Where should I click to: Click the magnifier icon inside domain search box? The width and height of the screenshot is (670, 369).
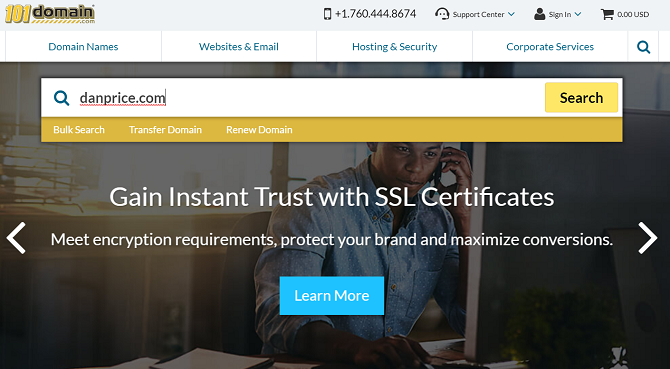click(62, 98)
